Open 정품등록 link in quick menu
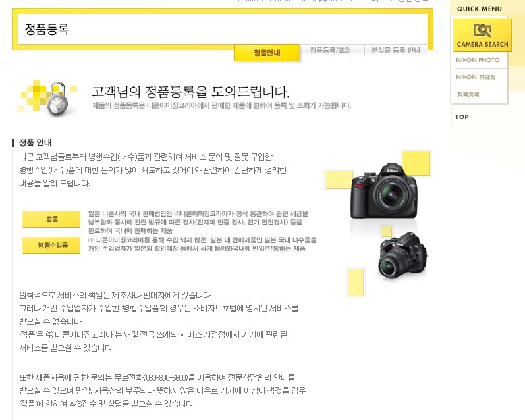Viewport: 525px width, 420px height. [x=468, y=95]
